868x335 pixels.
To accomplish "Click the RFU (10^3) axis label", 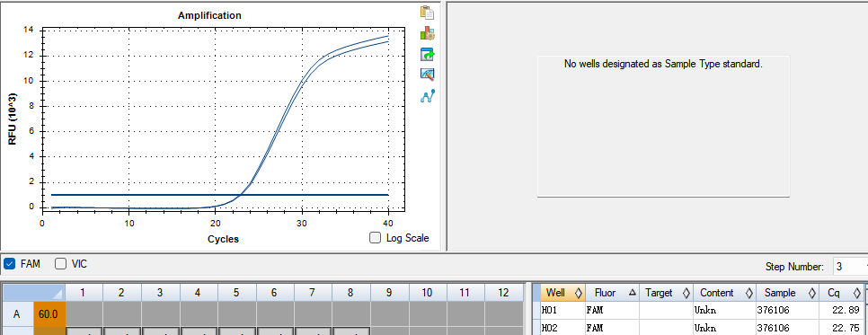I will pyautogui.click(x=13, y=119).
